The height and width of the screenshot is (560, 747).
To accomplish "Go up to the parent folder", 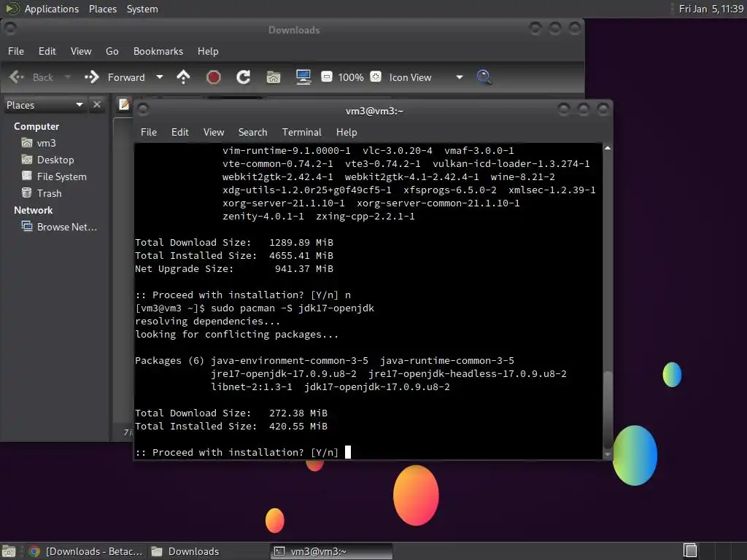I will (183, 77).
